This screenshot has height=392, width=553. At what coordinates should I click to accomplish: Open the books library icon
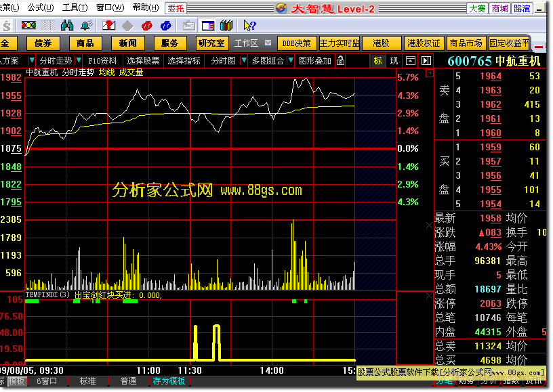(226, 25)
